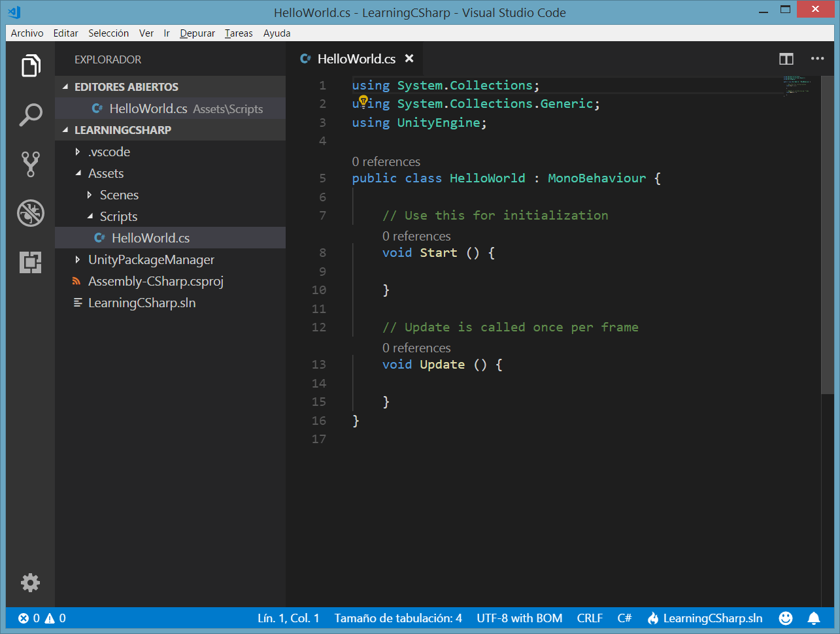This screenshot has width=840, height=634.
Task: Click the C# file icon in the editor tab
Action: (305, 59)
